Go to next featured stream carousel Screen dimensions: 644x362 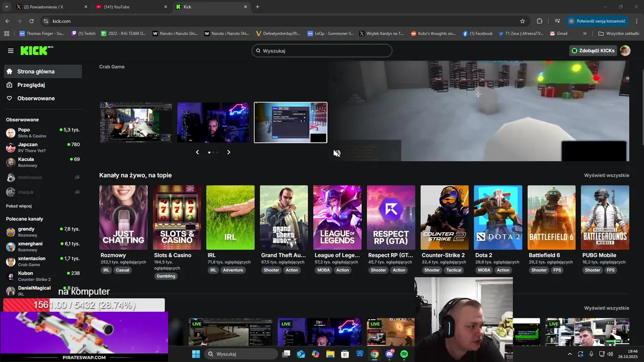click(228, 152)
